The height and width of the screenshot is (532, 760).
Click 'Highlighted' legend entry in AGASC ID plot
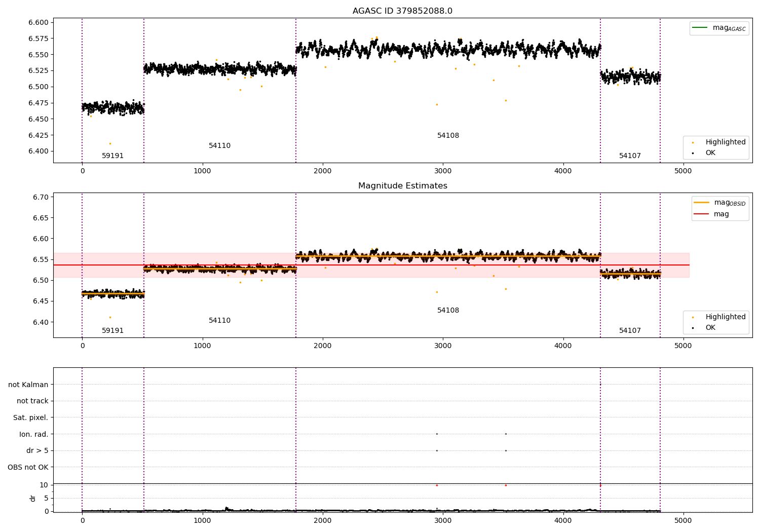tap(719, 142)
